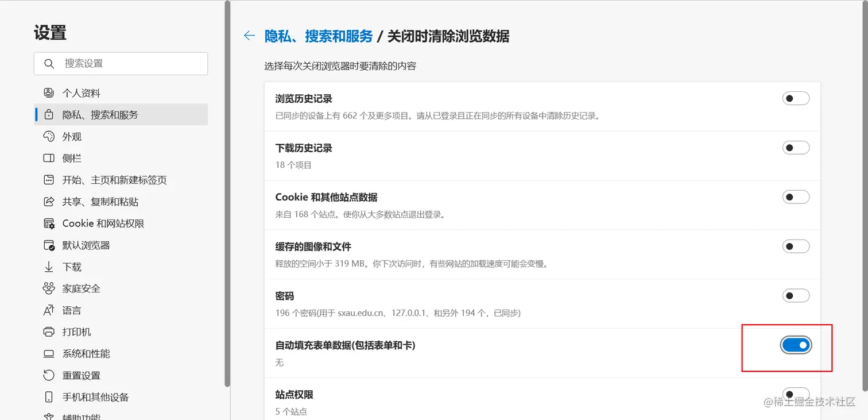Click the '5 个站点' description

point(291,412)
